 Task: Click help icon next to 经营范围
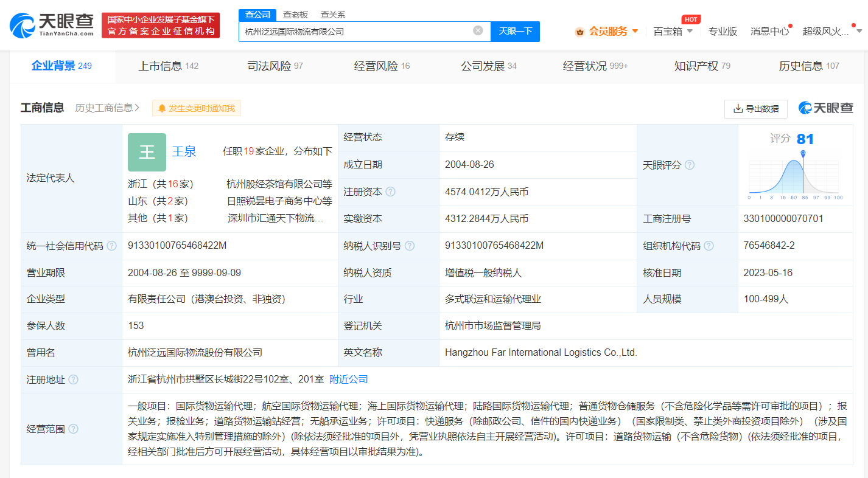click(73, 429)
